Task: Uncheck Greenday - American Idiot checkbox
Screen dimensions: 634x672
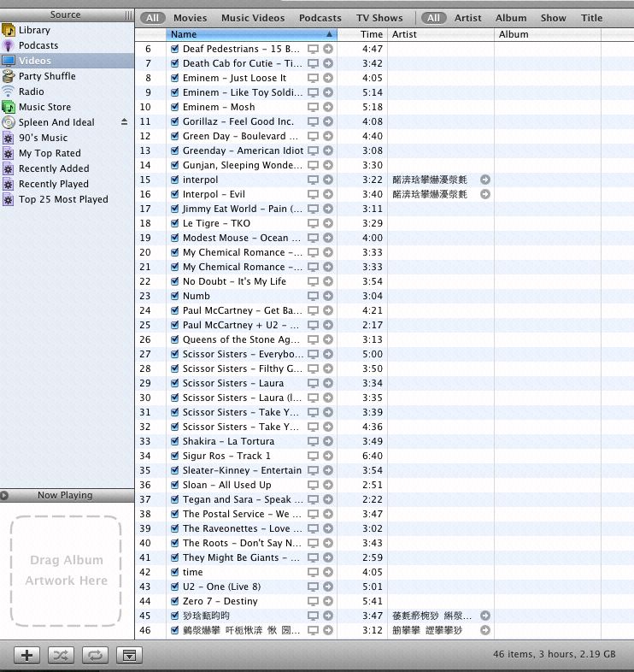Action: pyautogui.click(x=175, y=150)
